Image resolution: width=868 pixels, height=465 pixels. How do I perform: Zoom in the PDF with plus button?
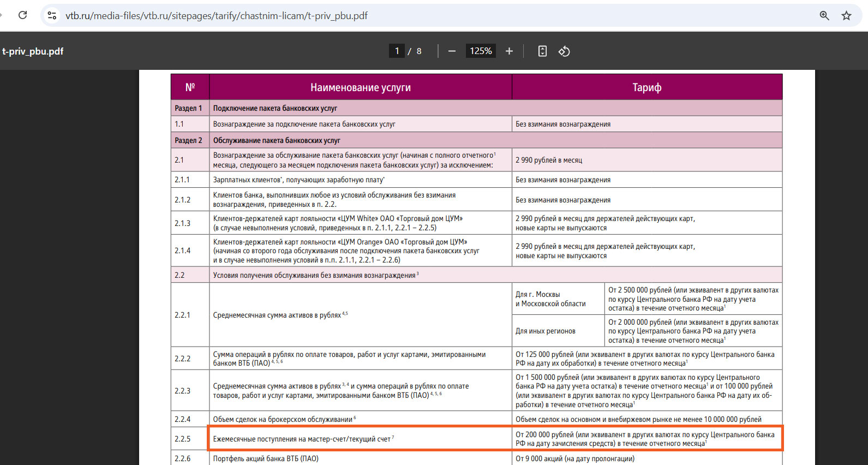(509, 51)
